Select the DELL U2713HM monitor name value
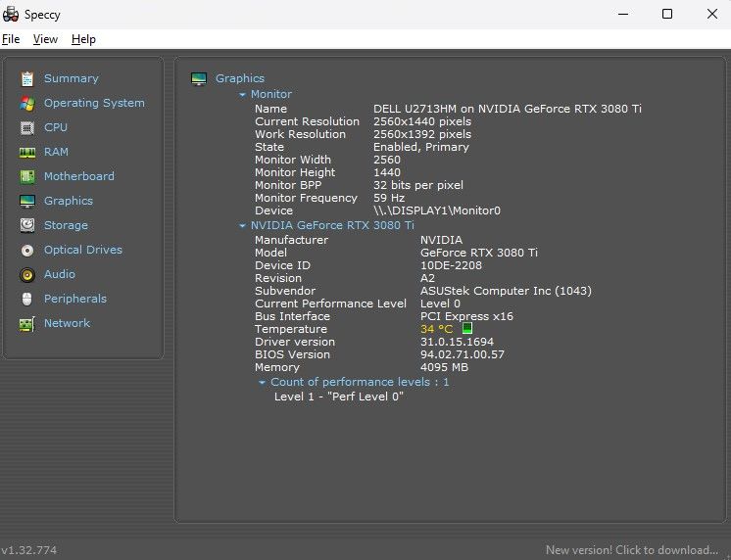The height and width of the screenshot is (560, 731). coord(508,109)
